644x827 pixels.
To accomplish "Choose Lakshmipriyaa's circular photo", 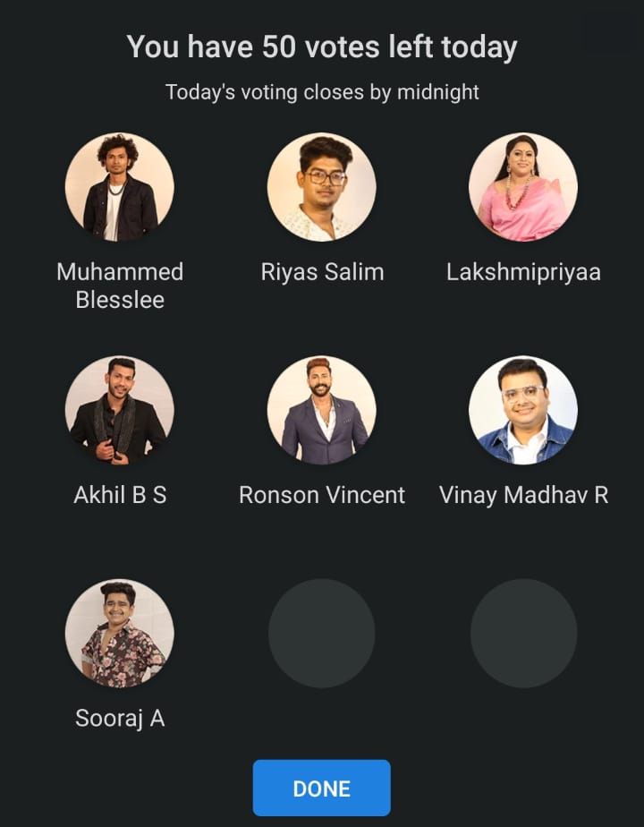I will point(522,187).
